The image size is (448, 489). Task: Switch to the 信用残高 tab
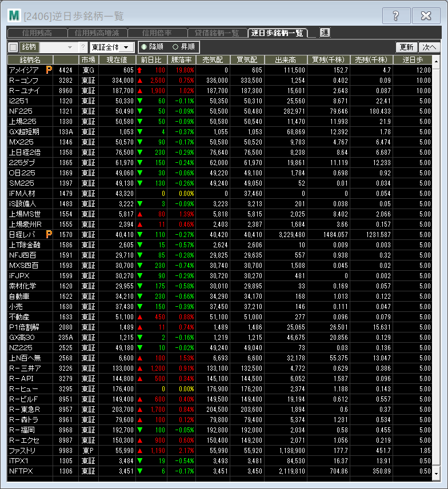[x=38, y=33]
